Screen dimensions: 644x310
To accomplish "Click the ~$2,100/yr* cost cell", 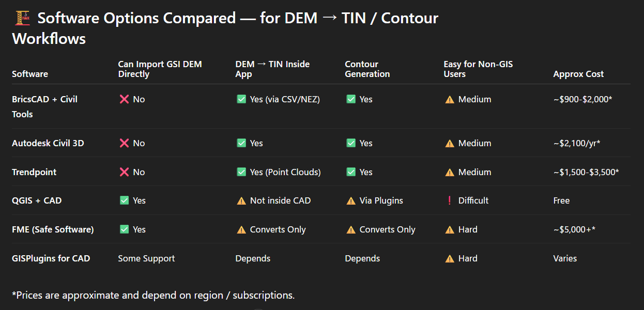I will pos(576,143).
